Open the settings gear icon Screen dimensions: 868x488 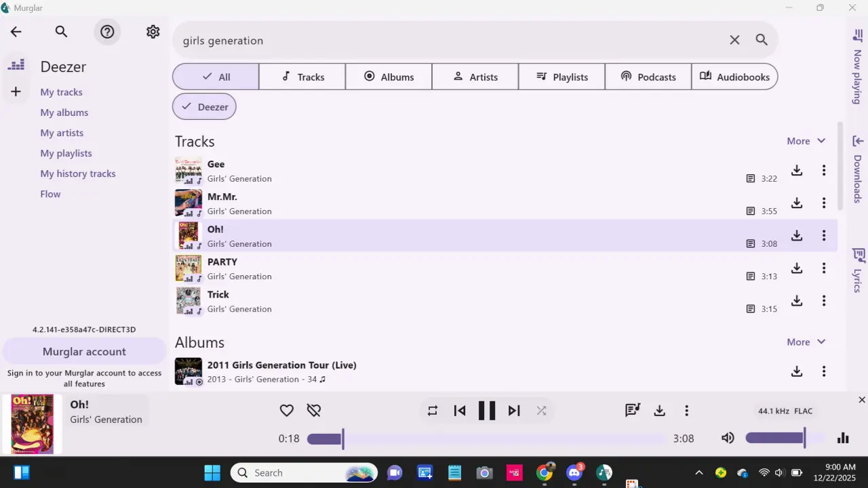pos(153,32)
